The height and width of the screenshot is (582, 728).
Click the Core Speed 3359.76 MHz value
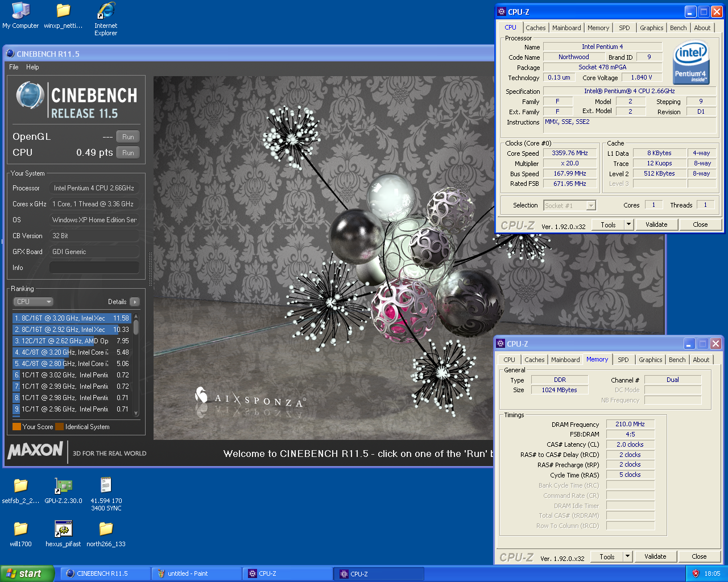pyautogui.click(x=569, y=153)
